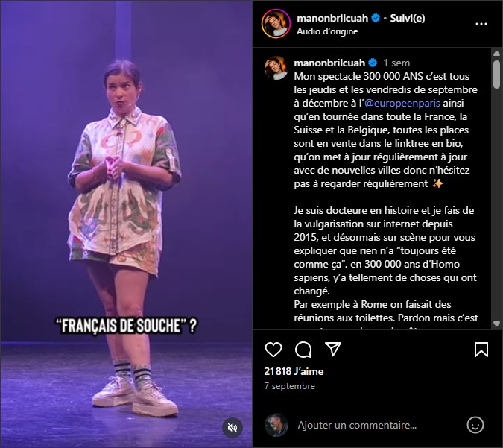The width and height of the screenshot is (503, 448).
Task: Click the 7 septembre post date
Action: [x=289, y=385]
